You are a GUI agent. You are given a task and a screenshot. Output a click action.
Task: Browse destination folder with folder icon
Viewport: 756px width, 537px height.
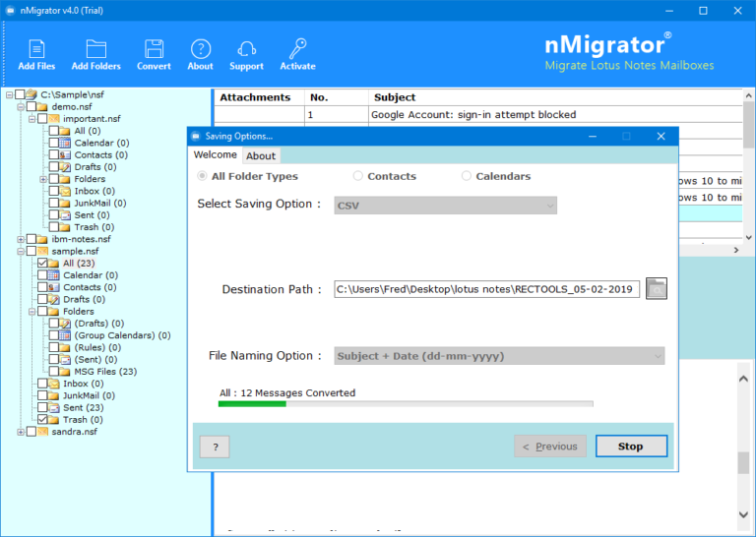(x=657, y=288)
